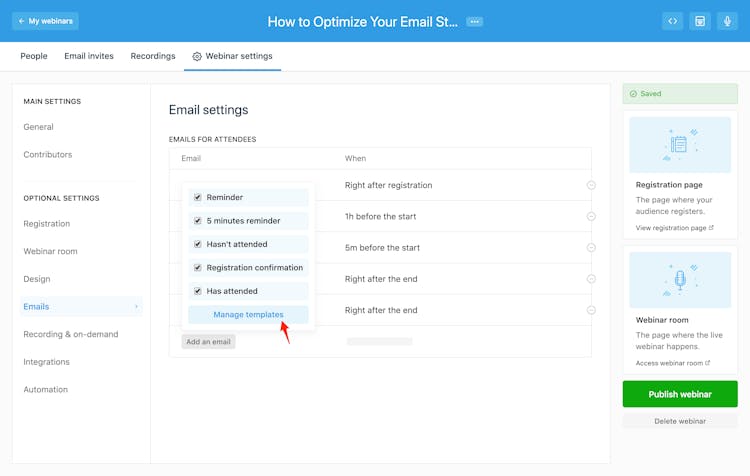
Task: Toggle the Registration confirmation checkbox
Action: pyautogui.click(x=198, y=268)
